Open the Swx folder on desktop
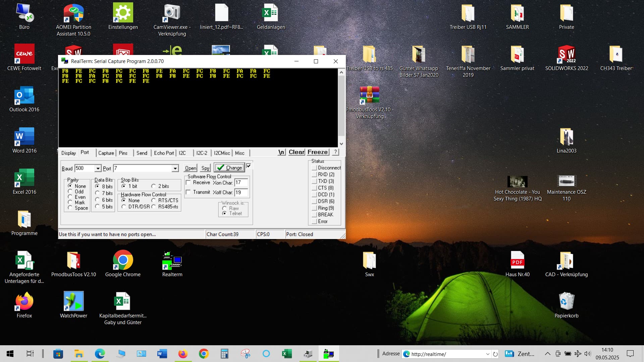This screenshot has width=644, height=362. (369, 264)
